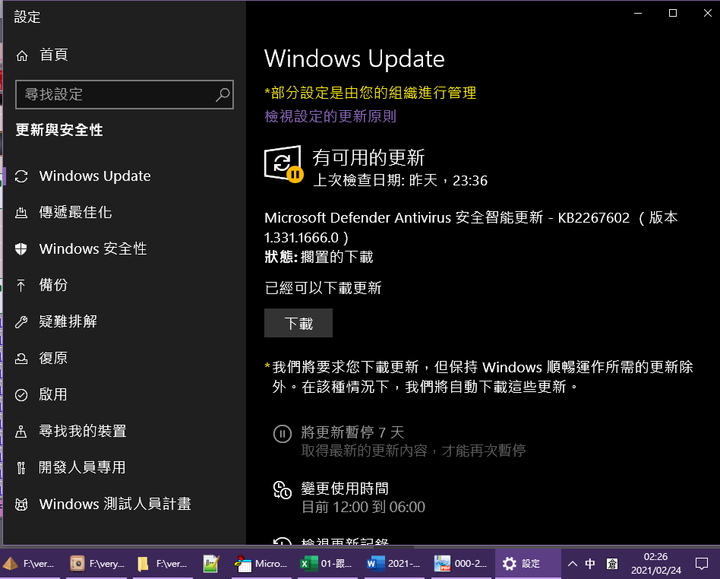
Task: Click the 更新與安全性 section heading
Action: pos(59,130)
